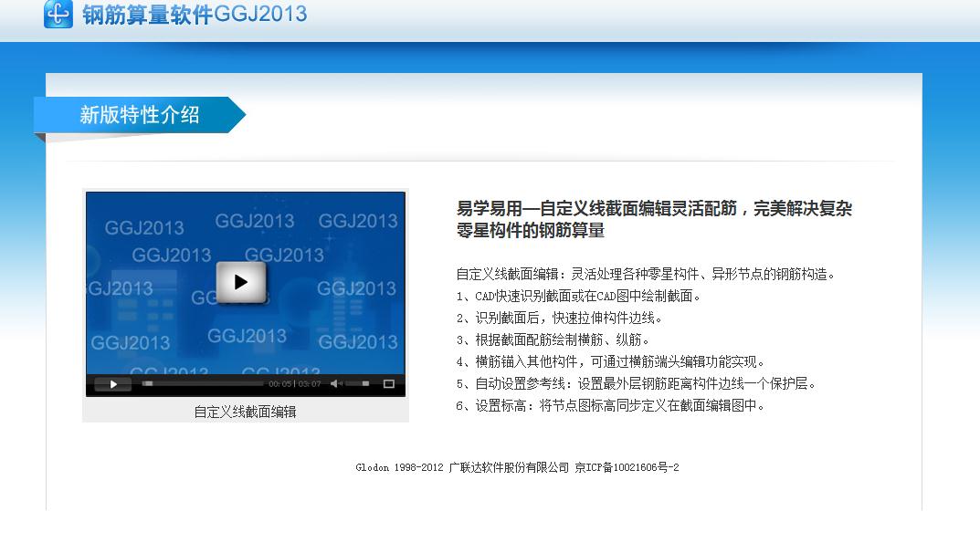The image size is (980, 543).
Task: Click item 5 about 自动设置参考线
Action: tap(637, 383)
